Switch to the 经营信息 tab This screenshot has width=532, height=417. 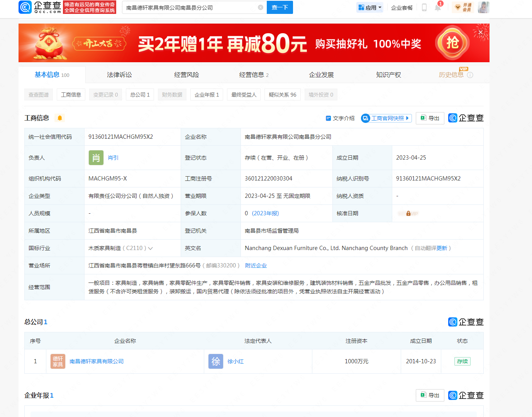coord(254,75)
